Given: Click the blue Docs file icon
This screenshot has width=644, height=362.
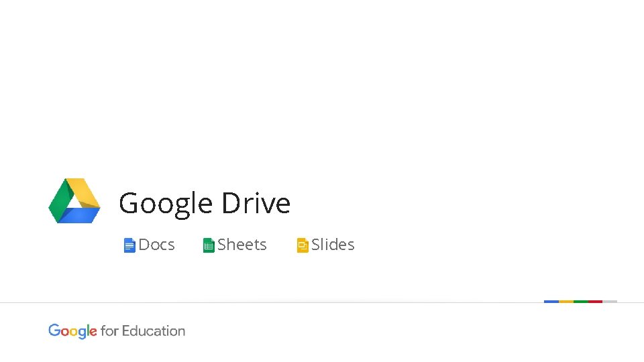Looking at the screenshot, I should click(x=129, y=245).
